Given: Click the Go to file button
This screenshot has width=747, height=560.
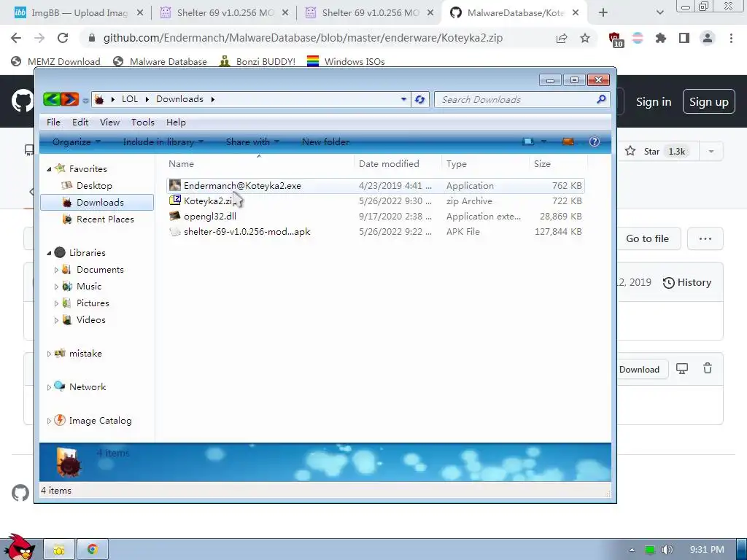Looking at the screenshot, I should coord(647,238).
